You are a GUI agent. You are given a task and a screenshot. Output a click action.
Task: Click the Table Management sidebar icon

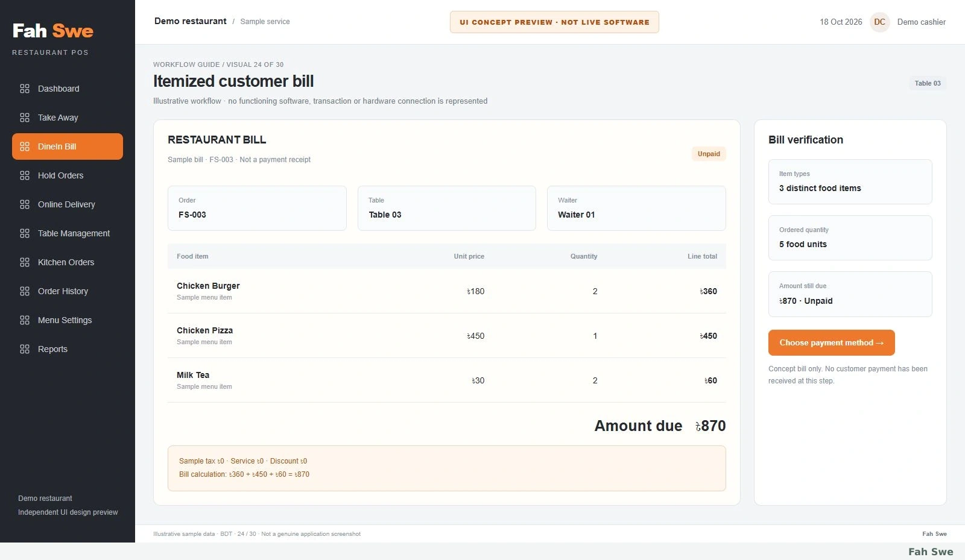click(x=25, y=233)
